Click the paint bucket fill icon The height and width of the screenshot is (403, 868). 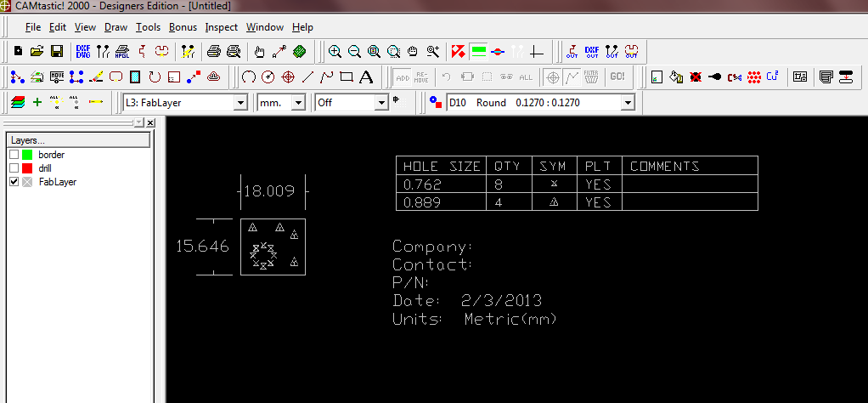676,77
